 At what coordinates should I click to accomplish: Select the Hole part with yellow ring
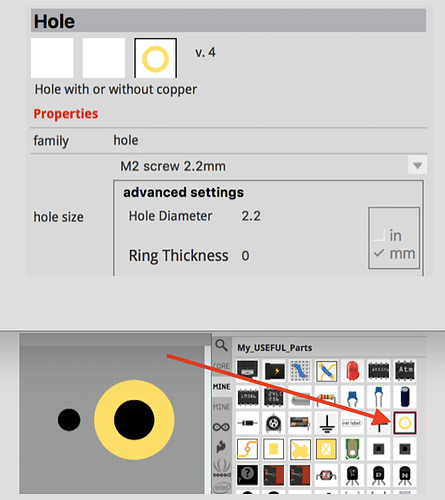pyautogui.click(x=405, y=423)
